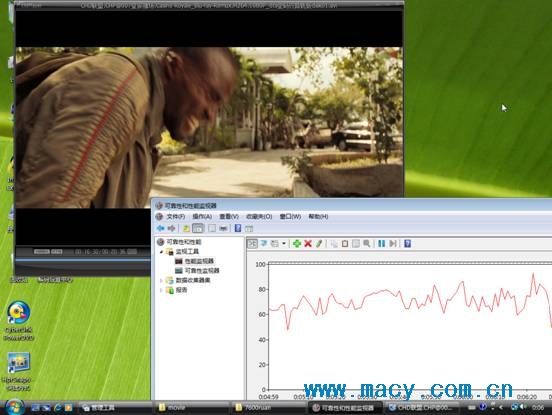Open graph type dropdown arrow
This screenshot has height=415, width=552.
(284, 244)
